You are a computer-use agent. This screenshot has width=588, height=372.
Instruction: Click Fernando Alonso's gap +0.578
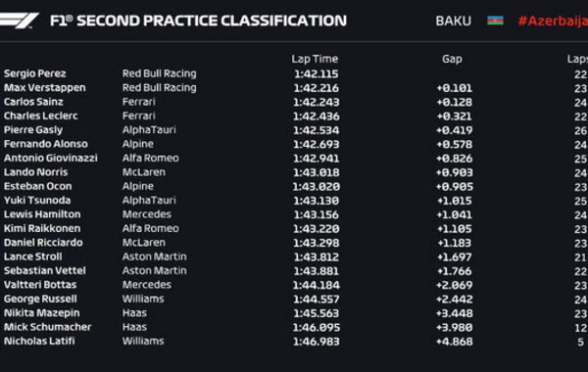pyautogui.click(x=454, y=144)
